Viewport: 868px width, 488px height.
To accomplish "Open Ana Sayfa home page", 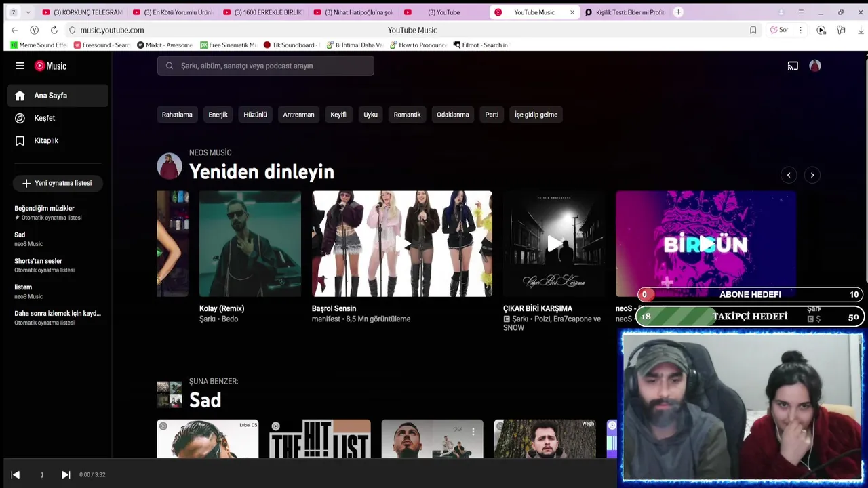I will click(x=58, y=96).
